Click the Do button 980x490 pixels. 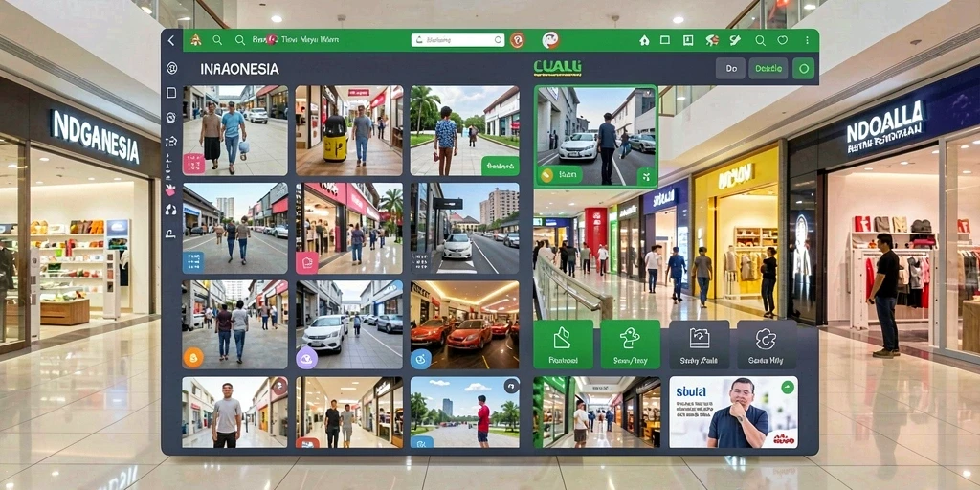click(x=730, y=68)
